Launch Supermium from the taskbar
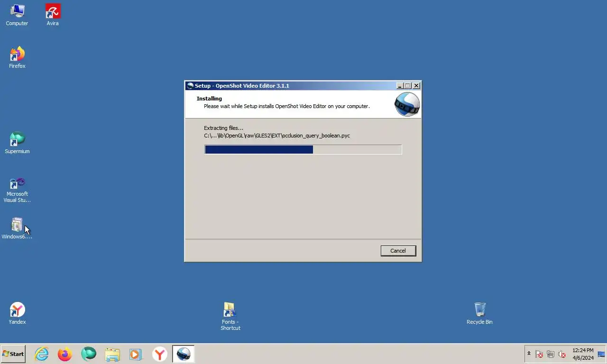The image size is (607, 364). (89, 354)
